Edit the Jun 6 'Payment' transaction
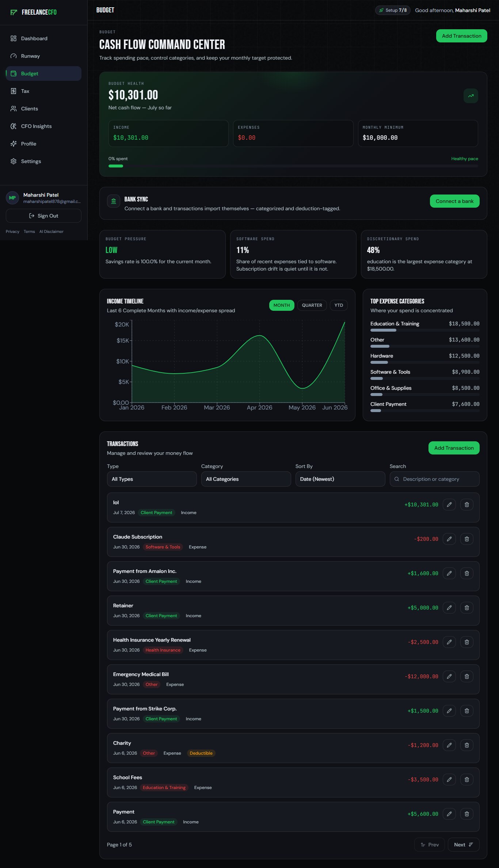Image resolution: width=499 pixels, height=868 pixels. [x=449, y=814]
